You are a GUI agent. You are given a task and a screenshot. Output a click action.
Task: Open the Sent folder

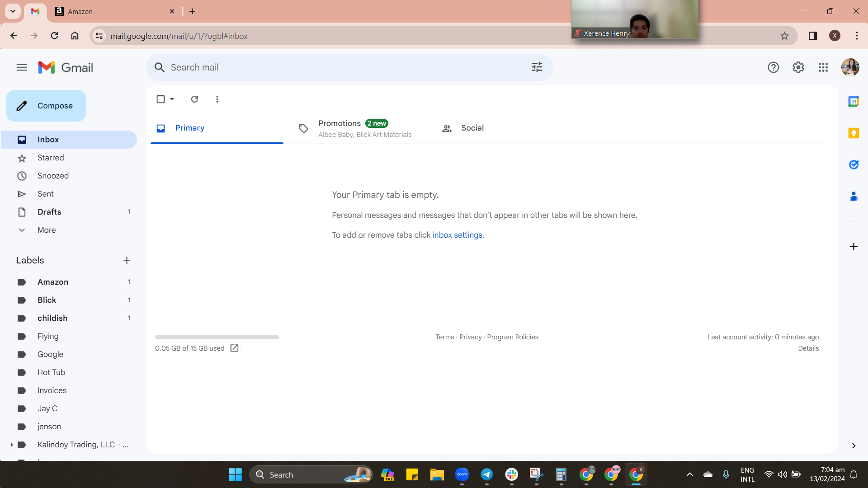(x=69, y=194)
